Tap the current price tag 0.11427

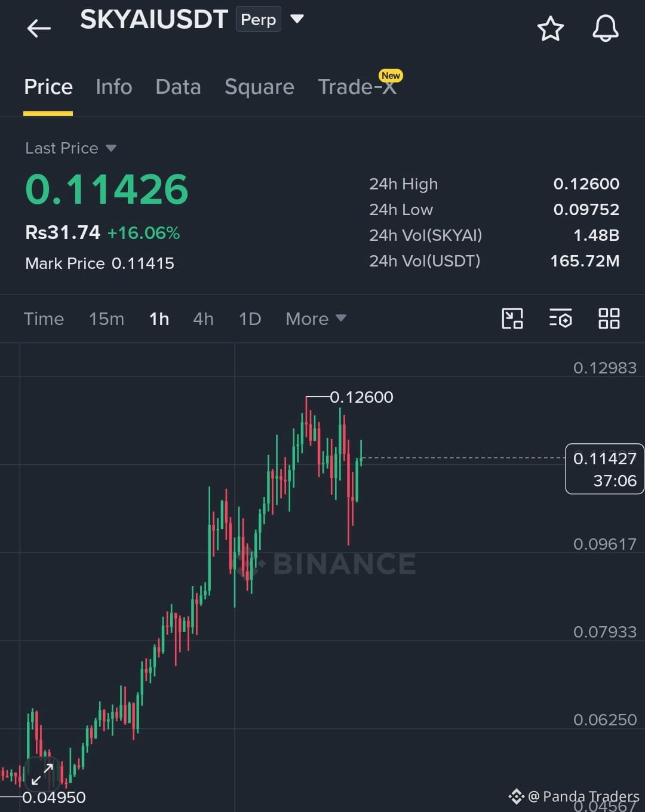point(604,469)
